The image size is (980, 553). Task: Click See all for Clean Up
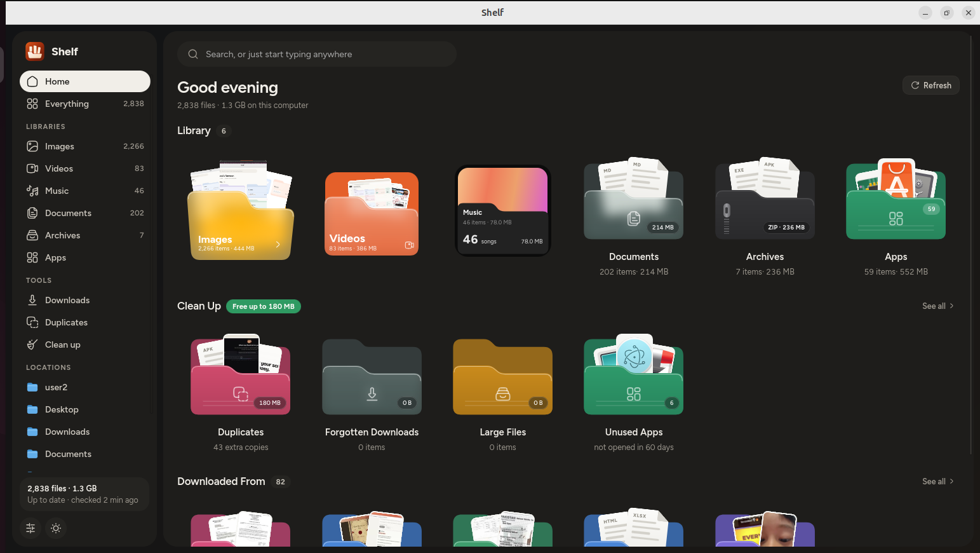(x=938, y=306)
